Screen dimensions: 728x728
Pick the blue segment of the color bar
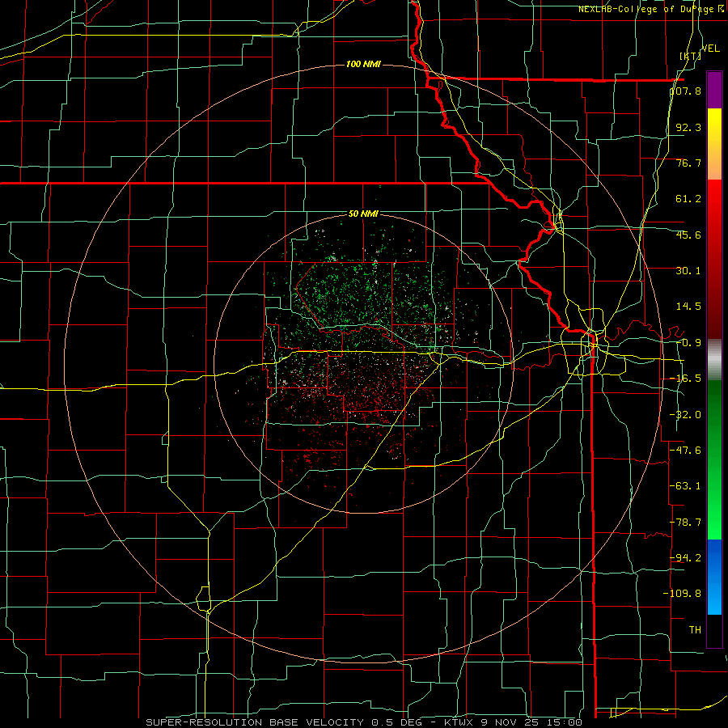[x=714, y=577]
